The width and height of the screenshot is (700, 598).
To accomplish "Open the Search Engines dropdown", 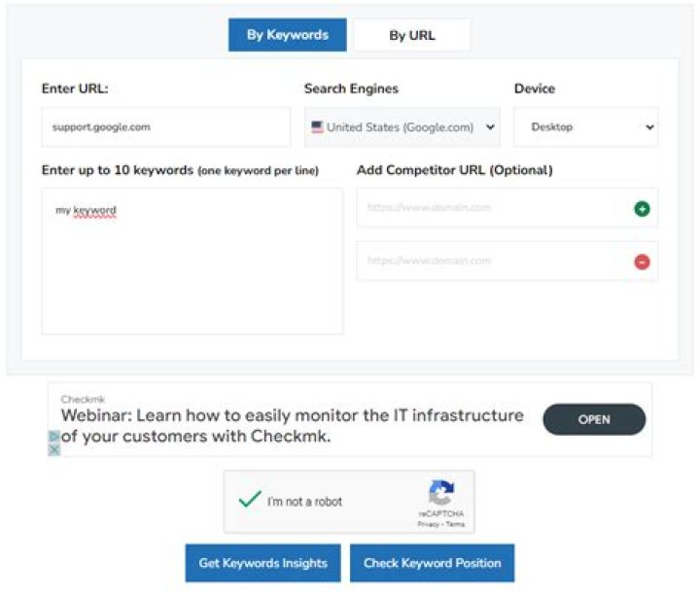I will coord(402,127).
